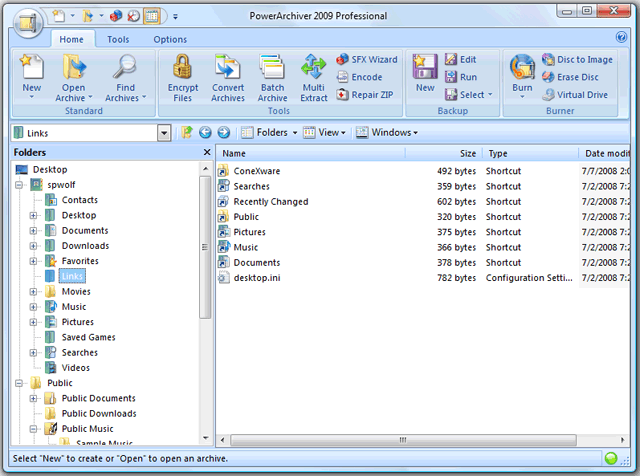Open the Folders toolbar dropdown
Viewport: 640px width, 476px height.
[269, 133]
